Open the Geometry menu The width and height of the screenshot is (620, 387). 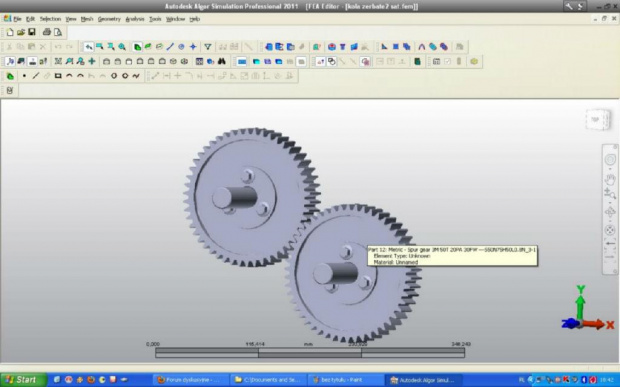coord(109,19)
